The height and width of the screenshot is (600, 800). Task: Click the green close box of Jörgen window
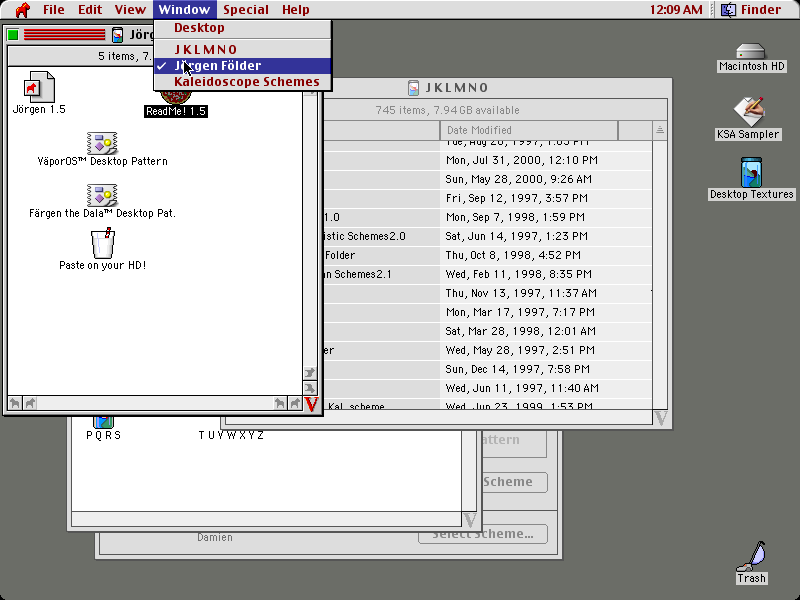[x=13, y=35]
